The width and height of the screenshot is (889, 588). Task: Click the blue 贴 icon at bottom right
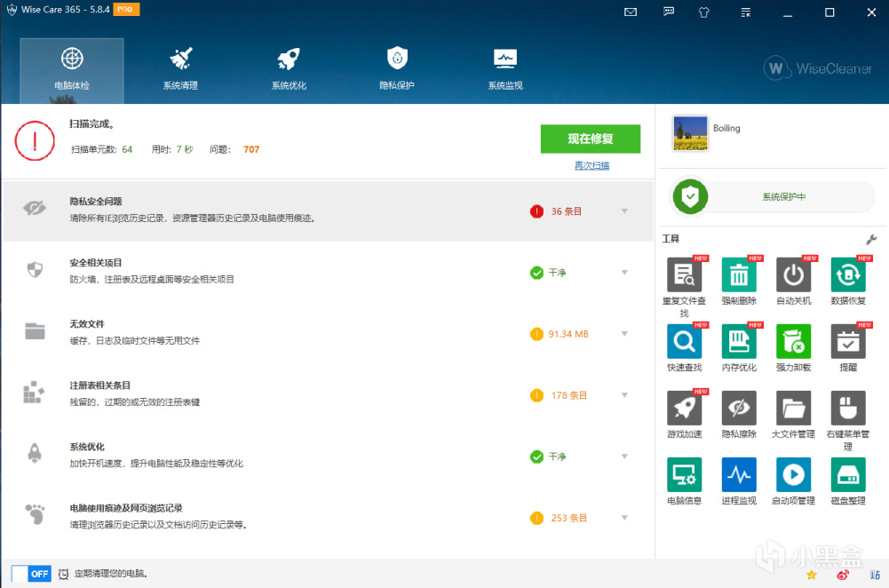[x=875, y=575]
